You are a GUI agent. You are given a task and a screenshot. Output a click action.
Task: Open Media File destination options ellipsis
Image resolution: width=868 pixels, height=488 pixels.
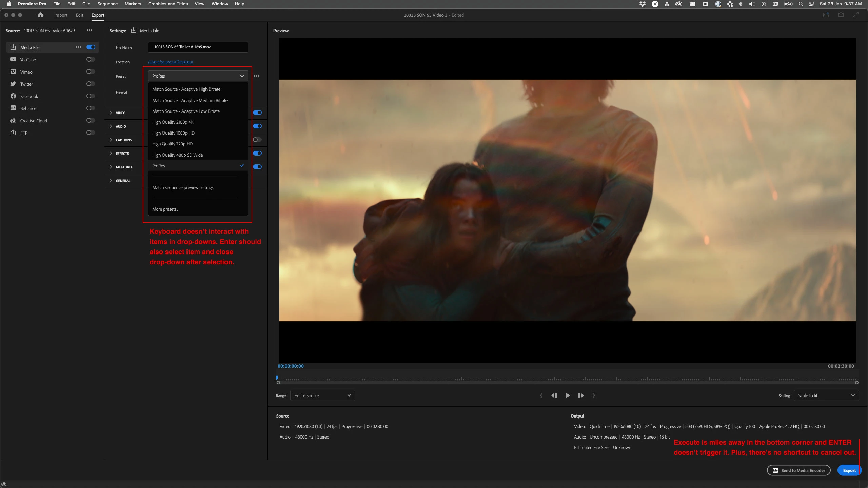[78, 47]
